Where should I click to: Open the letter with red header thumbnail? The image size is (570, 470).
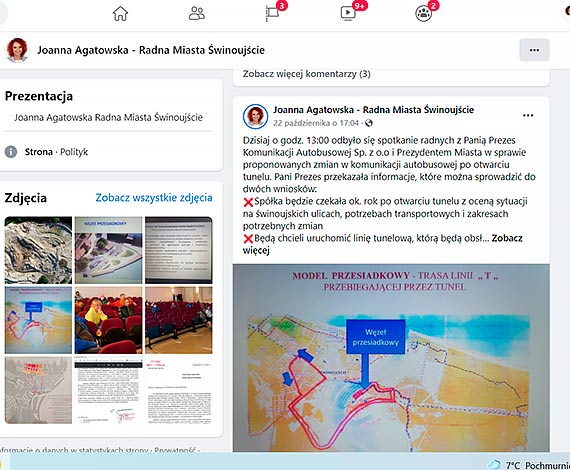pos(178,390)
